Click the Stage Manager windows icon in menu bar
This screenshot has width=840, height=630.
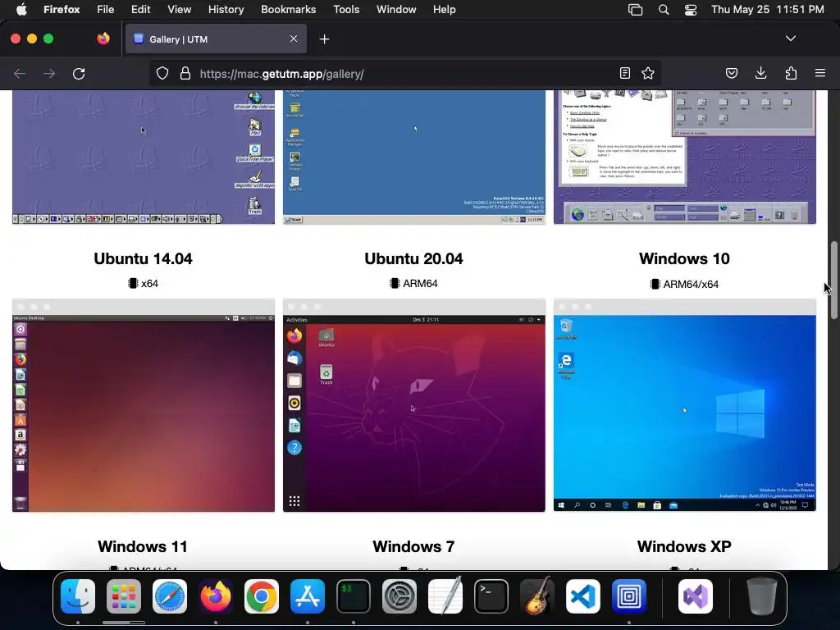(636, 10)
